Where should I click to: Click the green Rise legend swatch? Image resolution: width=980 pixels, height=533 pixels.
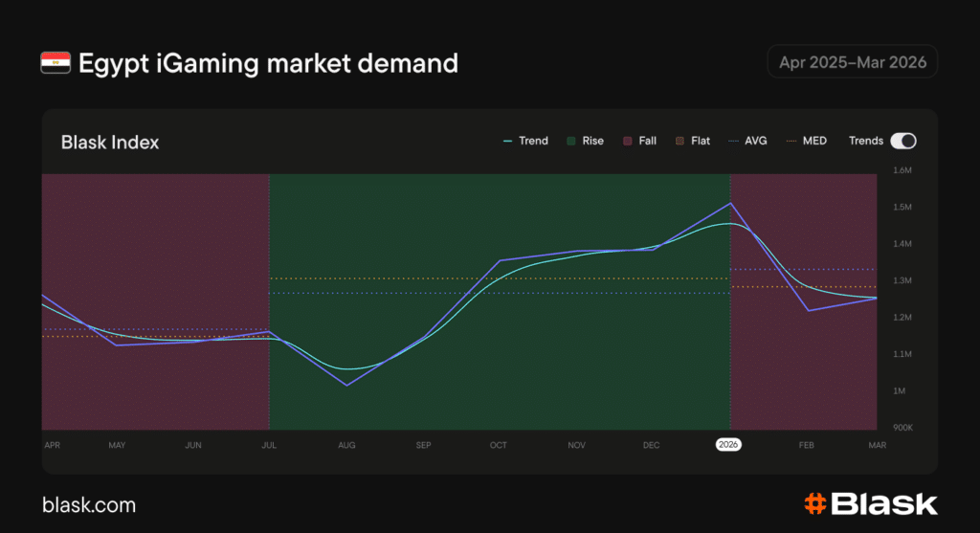coord(571,141)
